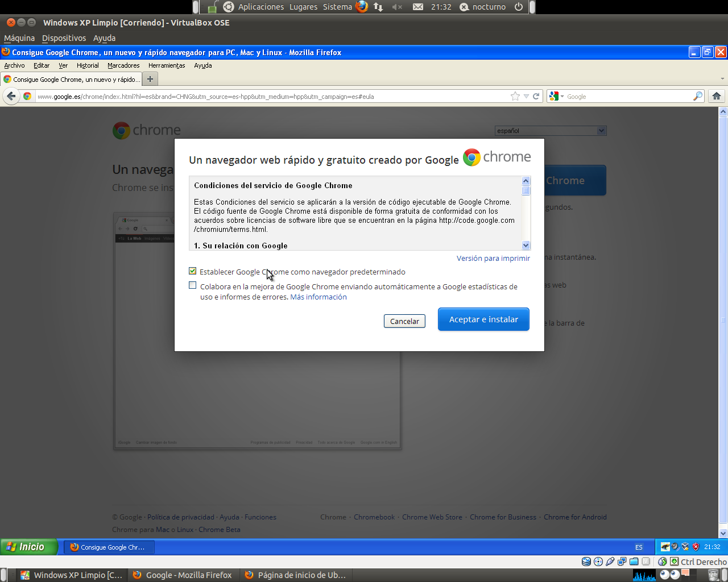Uncheck Establecer Google Chrome como navegador predeterminado
728x582 pixels.
[192, 271]
